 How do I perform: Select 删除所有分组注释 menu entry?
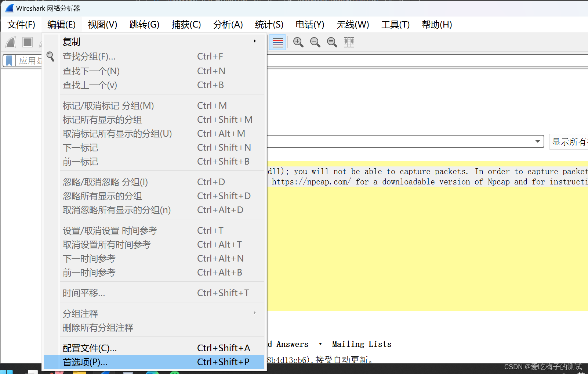(x=154, y=327)
